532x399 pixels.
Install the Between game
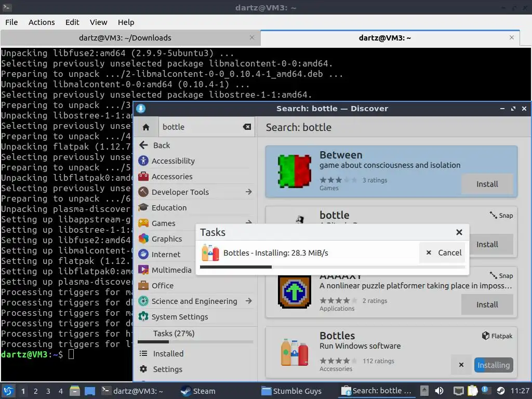[487, 184]
